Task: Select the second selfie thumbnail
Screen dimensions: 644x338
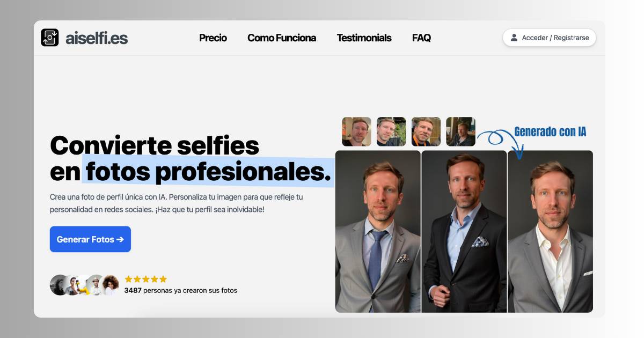Action: [x=391, y=131]
